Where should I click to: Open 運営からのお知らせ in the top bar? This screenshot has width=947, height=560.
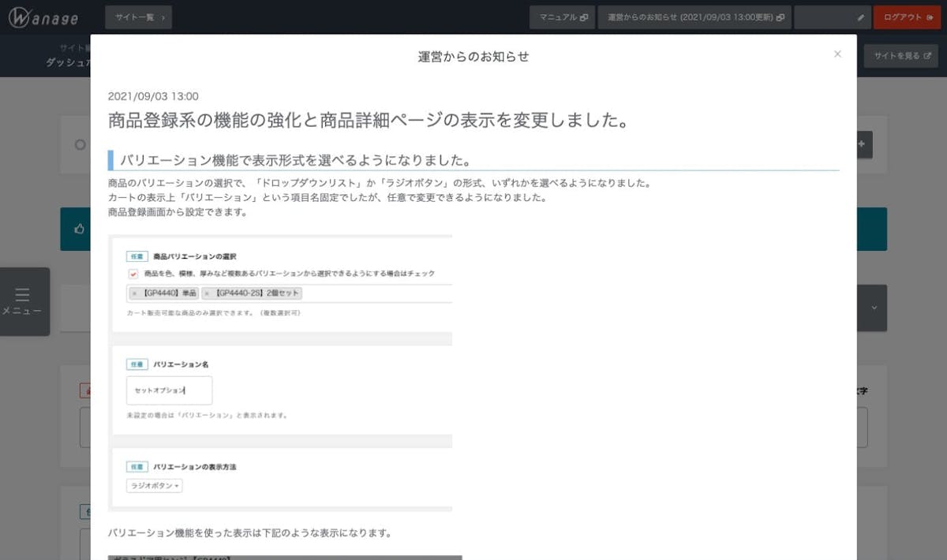(694, 17)
